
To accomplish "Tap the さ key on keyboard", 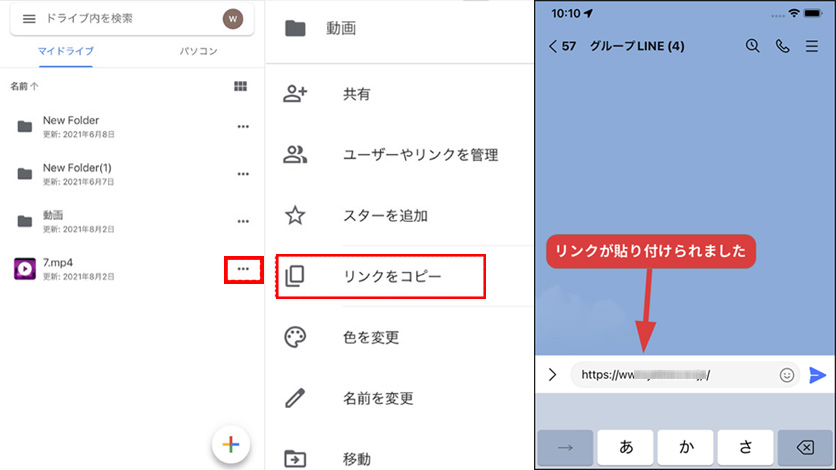I will click(x=745, y=447).
